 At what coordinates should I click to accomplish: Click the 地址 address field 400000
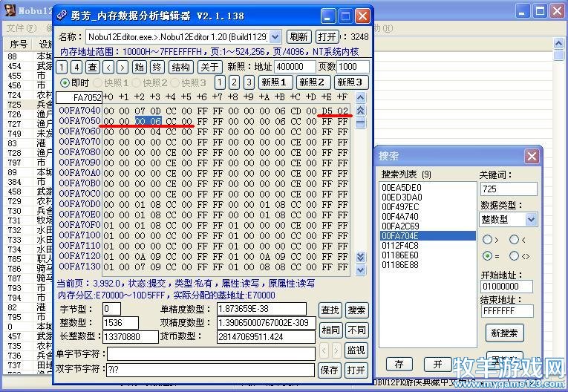pyautogui.click(x=295, y=67)
